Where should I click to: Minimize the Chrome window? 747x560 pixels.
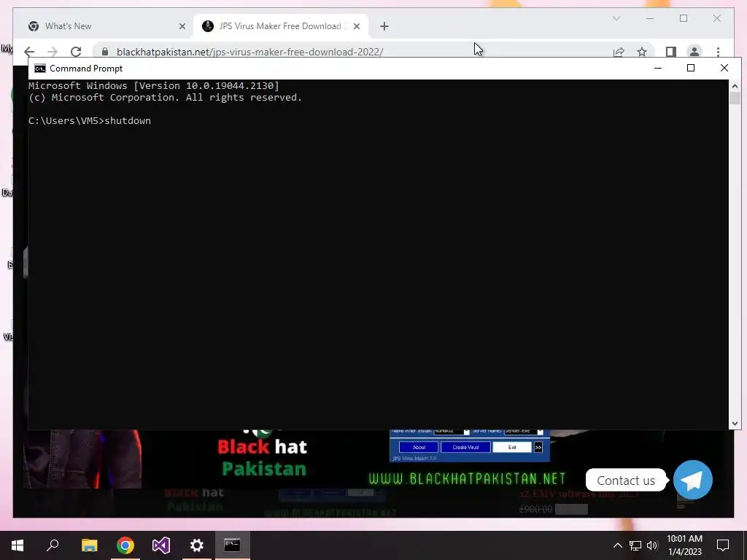(x=650, y=18)
